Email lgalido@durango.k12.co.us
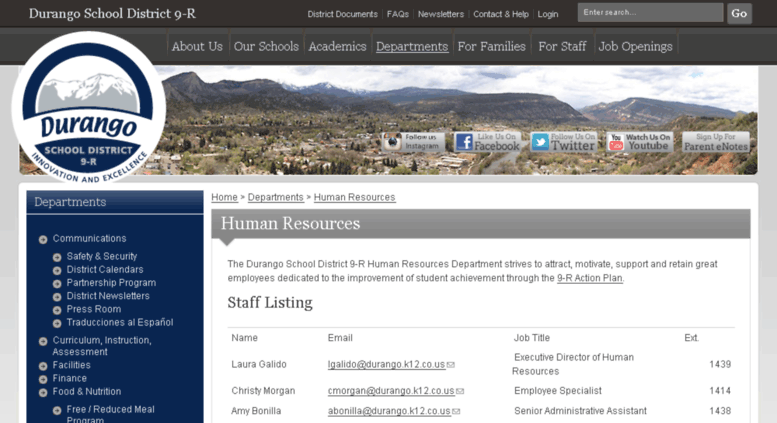 (x=386, y=365)
